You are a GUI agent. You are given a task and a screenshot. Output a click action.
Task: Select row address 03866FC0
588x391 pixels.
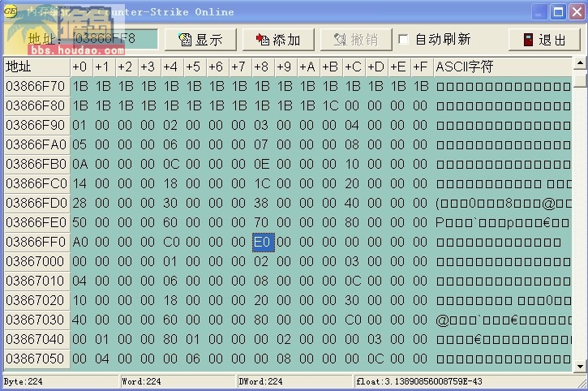(x=36, y=184)
